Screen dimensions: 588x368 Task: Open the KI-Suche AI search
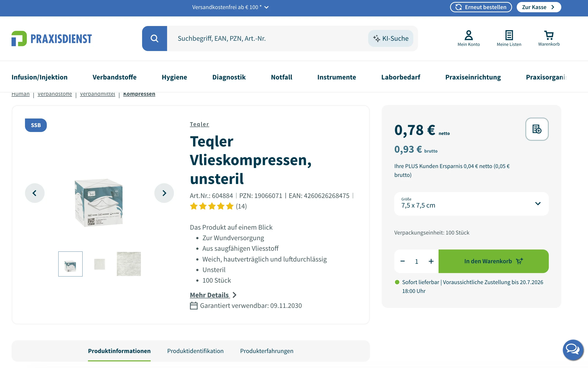point(391,39)
